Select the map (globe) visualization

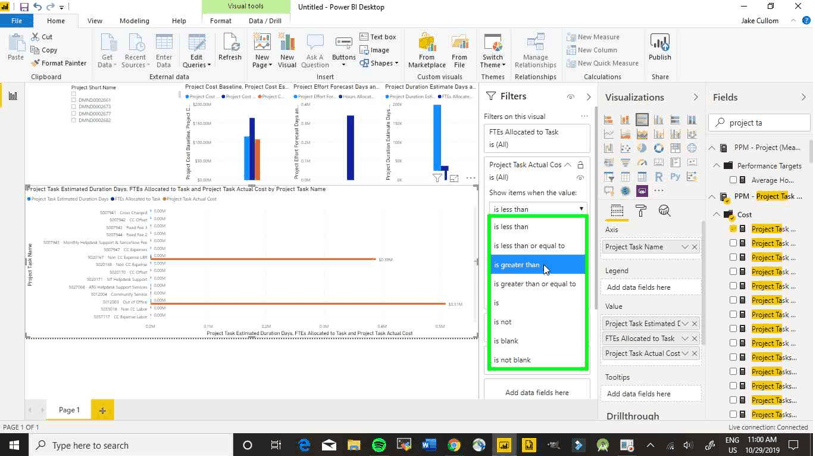[692, 148]
